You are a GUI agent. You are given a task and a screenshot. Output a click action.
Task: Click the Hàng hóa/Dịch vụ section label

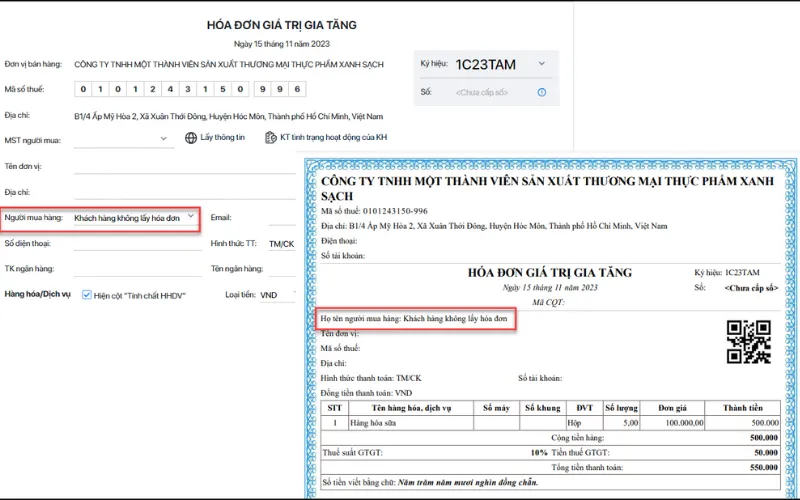37,295
